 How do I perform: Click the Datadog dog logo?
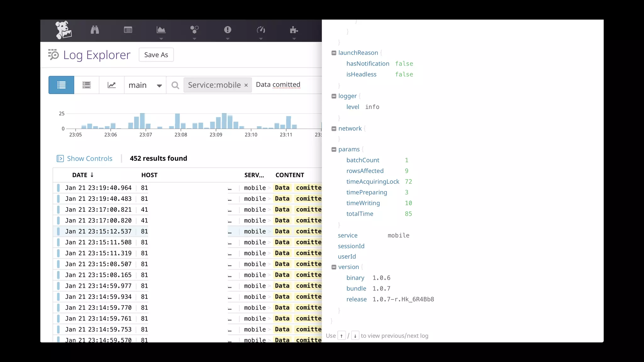point(63,30)
